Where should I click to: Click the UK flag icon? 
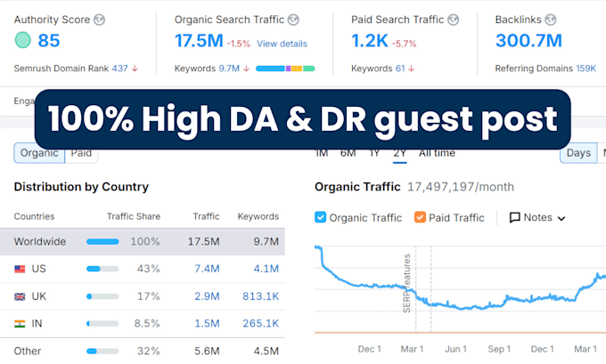(20, 296)
